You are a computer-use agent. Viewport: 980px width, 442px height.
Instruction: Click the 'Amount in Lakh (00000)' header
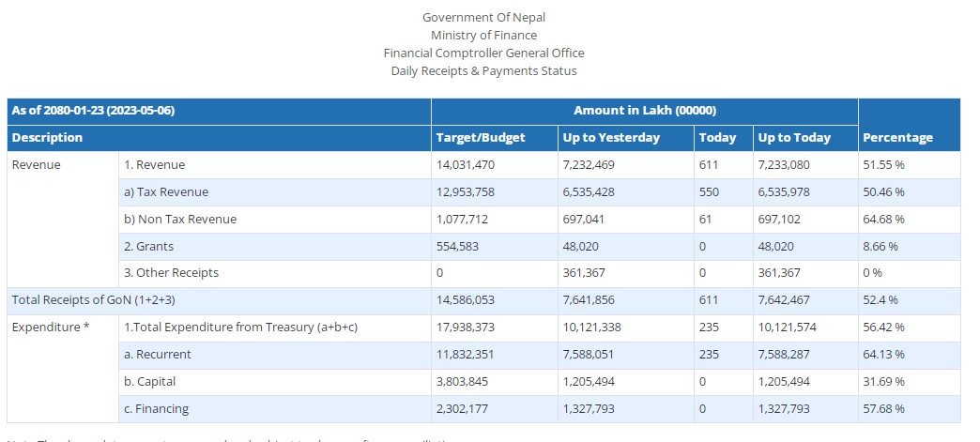(x=644, y=111)
